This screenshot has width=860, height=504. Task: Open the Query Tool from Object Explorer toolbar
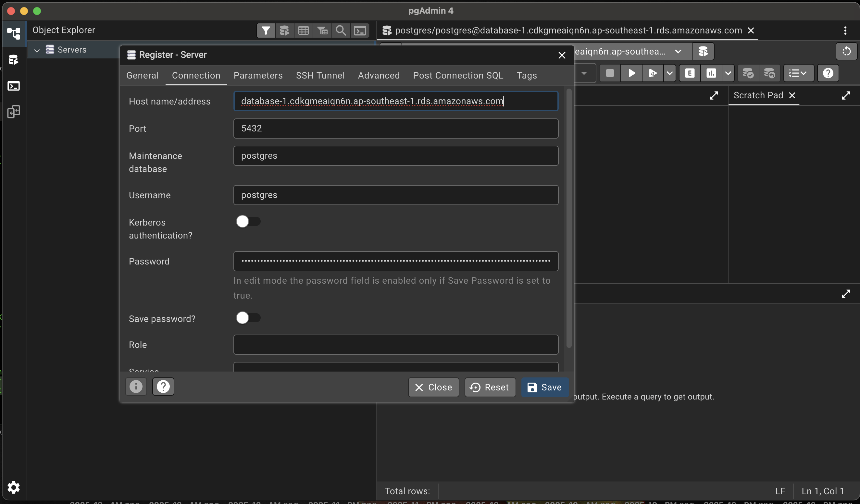pyautogui.click(x=284, y=31)
